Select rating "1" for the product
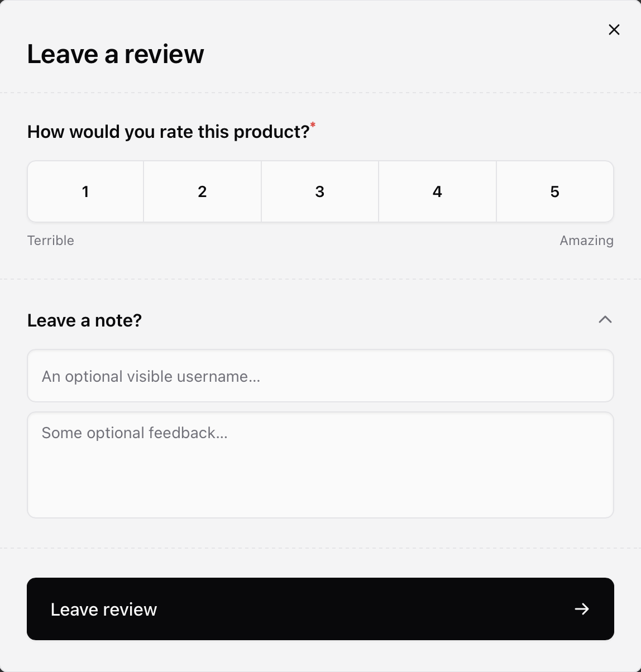Viewport: 641px width, 672px height. click(x=85, y=191)
